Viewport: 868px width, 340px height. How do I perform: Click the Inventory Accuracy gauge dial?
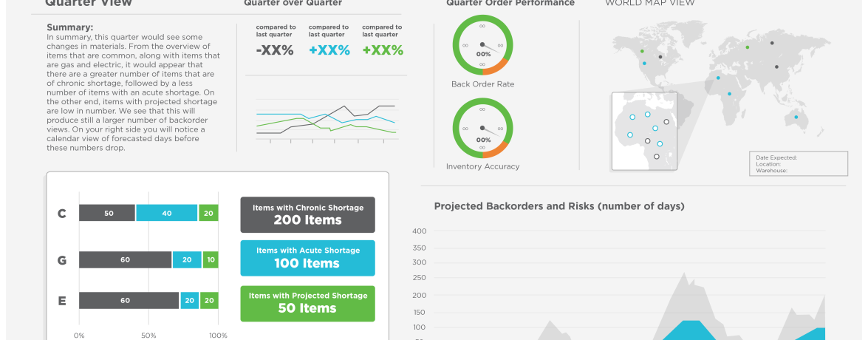(x=482, y=127)
